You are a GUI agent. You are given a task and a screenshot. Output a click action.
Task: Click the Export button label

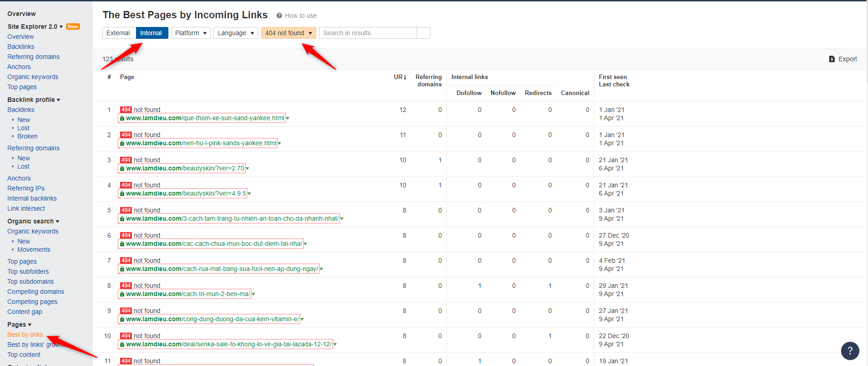click(x=847, y=59)
